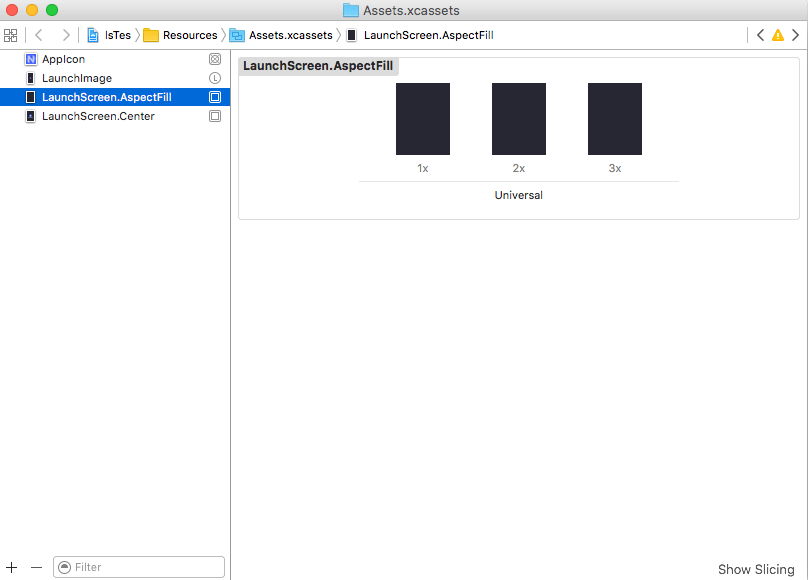Add a new asset with plus button
The image size is (808, 580).
pyautogui.click(x=11, y=567)
